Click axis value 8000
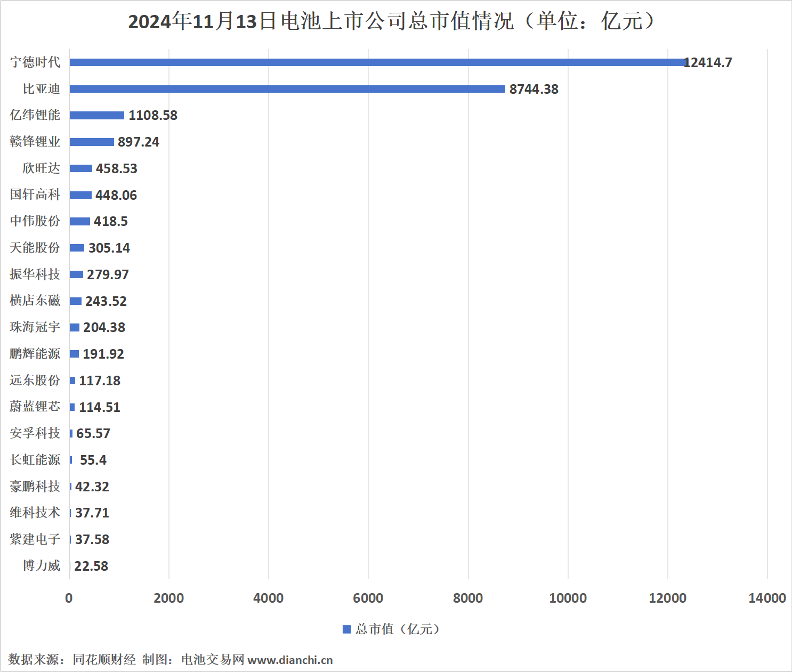Image resolution: width=792 pixels, height=672 pixels. pyautogui.click(x=468, y=598)
